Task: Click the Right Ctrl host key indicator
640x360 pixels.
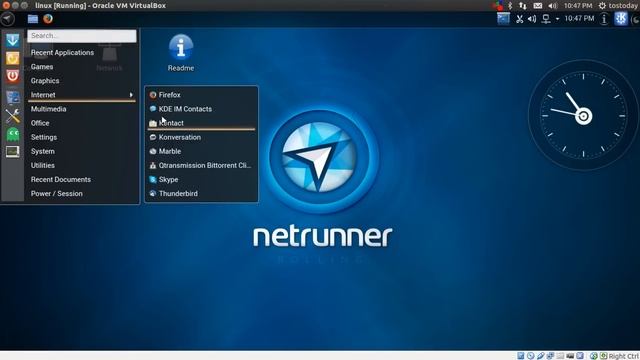Action: point(623,356)
